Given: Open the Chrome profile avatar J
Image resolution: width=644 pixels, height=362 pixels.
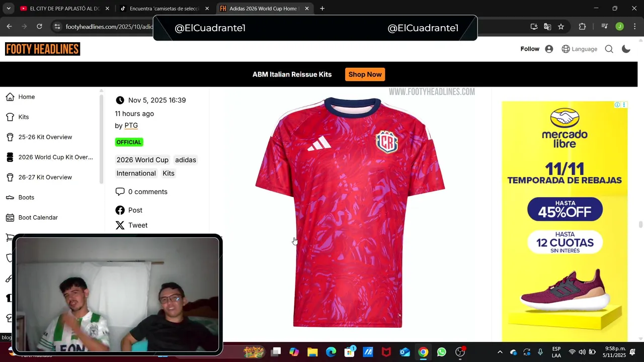Looking at the screenshot, I should [619, 27].
